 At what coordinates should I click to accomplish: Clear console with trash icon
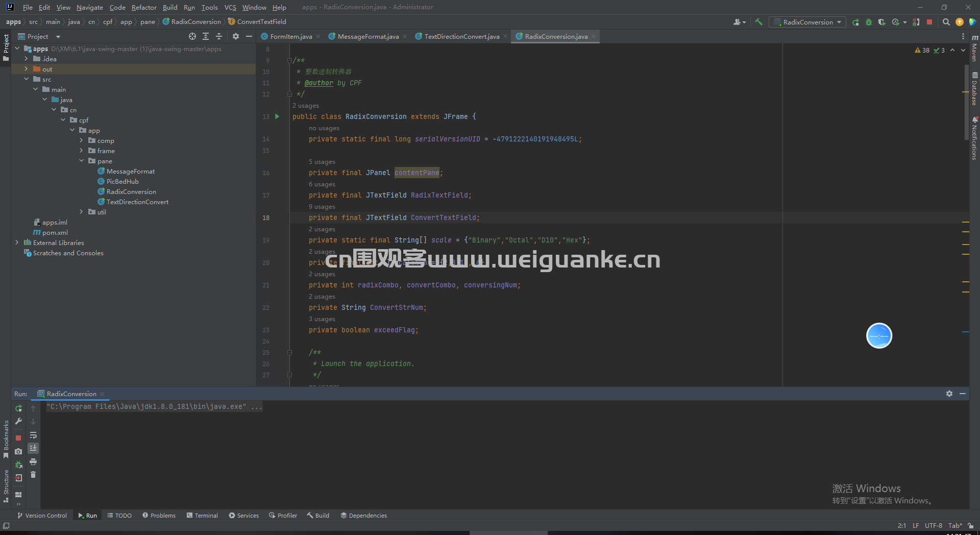click(x=33, y=475)
